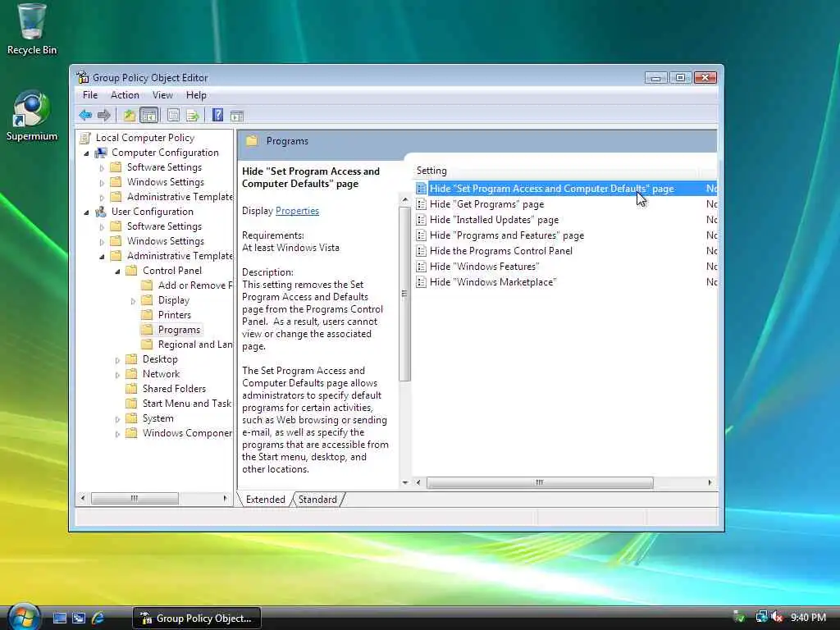Click the blue Help toolbar icon
The height and width of the screenshot is (630, 840).
[x=217, y=115]
